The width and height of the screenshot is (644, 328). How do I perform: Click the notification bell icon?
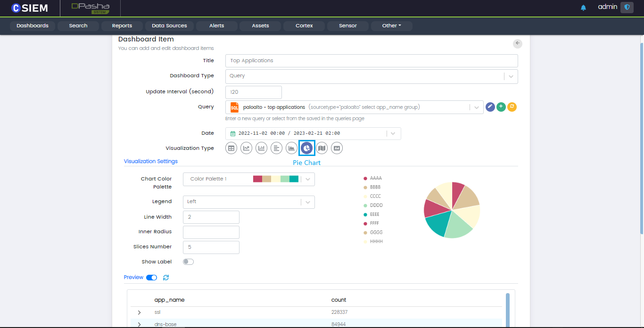[583, 8]
